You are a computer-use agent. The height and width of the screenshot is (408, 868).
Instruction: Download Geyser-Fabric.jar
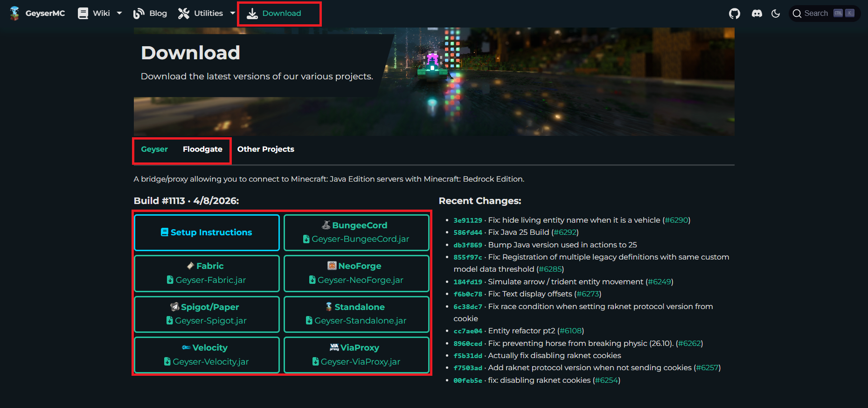(x=207, y=274)
